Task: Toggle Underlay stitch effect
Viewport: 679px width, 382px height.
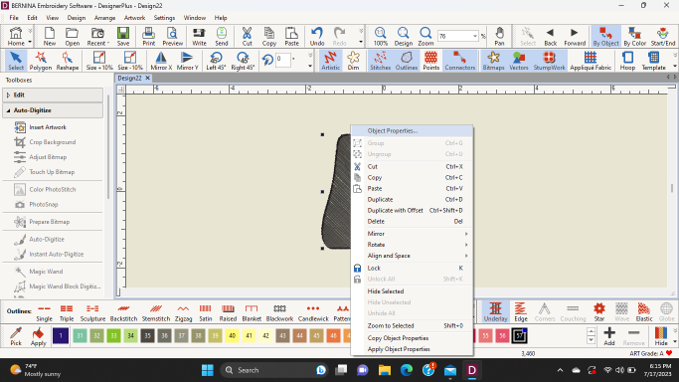Action: click(x=495, y=313)
